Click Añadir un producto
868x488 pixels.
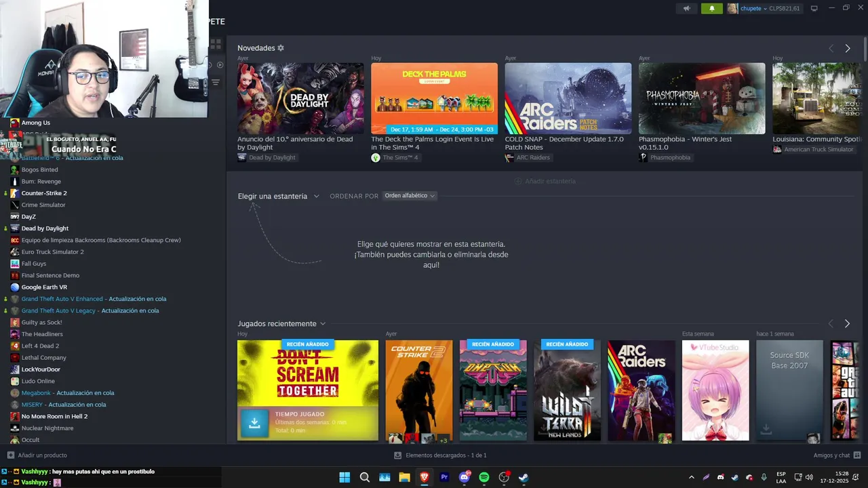[37, 455]
